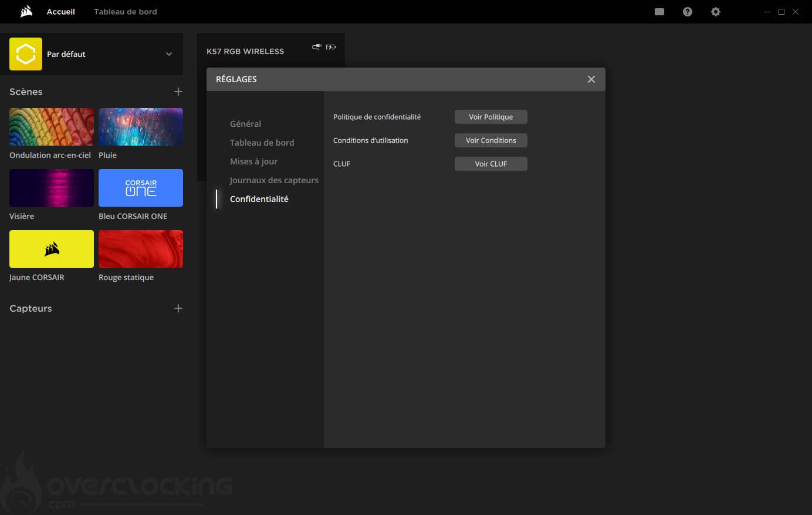The height and width of the screenshot is (515, 812).
Task: Click the Corsair sails logo icon
Action: 26,12
